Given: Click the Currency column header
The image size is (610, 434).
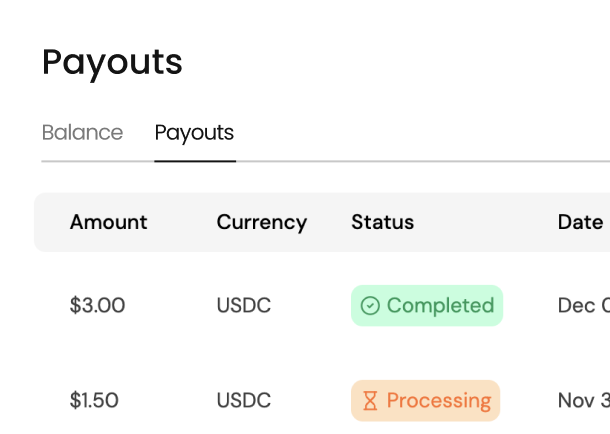Looking at the screenshot, I should click(261, 222).
